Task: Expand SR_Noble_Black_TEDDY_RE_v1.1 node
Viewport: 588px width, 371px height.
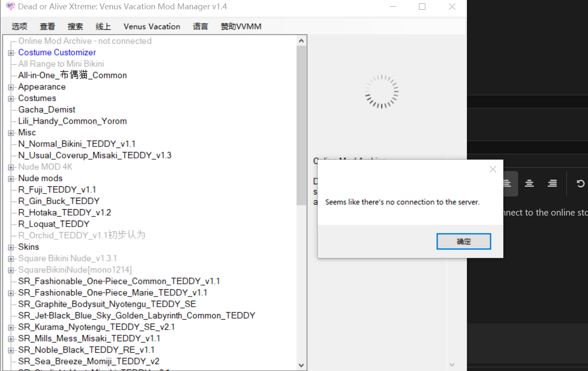Action: pyautogui.click(x=11, y=350)
